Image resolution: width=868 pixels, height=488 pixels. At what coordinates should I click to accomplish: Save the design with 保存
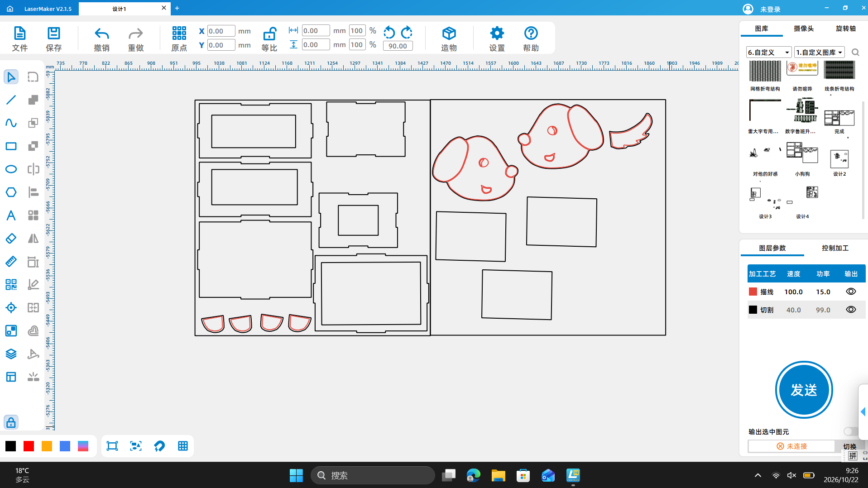53,39
